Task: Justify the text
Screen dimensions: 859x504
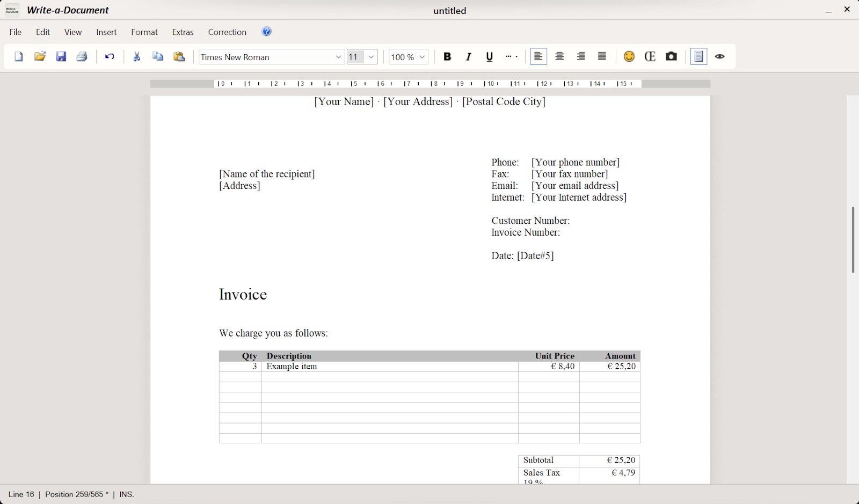Action: click(x=602, y=56)
